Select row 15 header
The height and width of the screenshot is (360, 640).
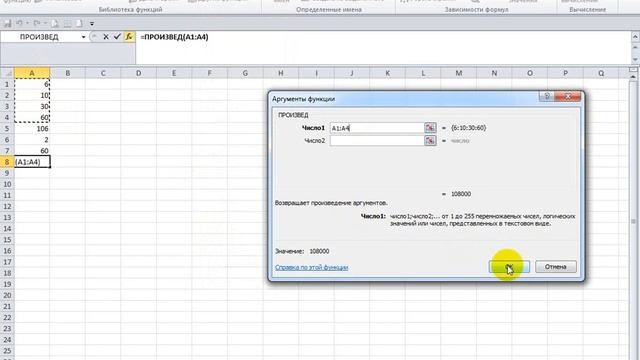(x=7, y=240)
